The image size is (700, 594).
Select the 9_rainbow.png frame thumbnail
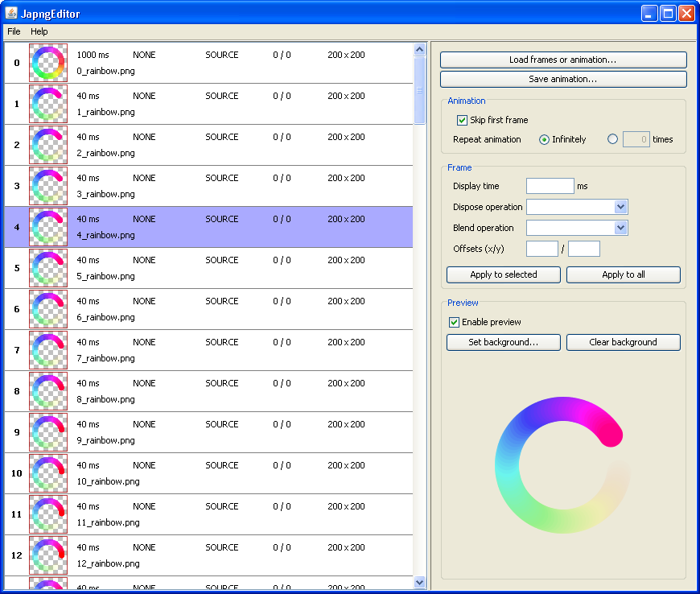(x=48, y=432)
